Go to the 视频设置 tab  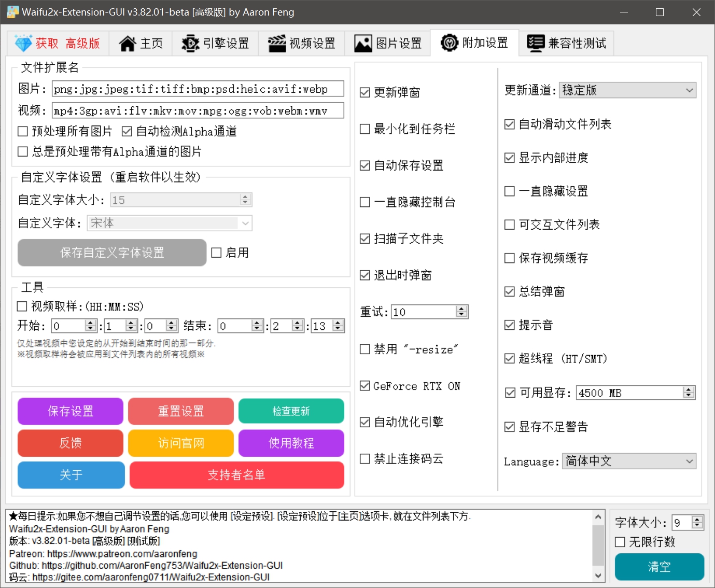point(302,44)
